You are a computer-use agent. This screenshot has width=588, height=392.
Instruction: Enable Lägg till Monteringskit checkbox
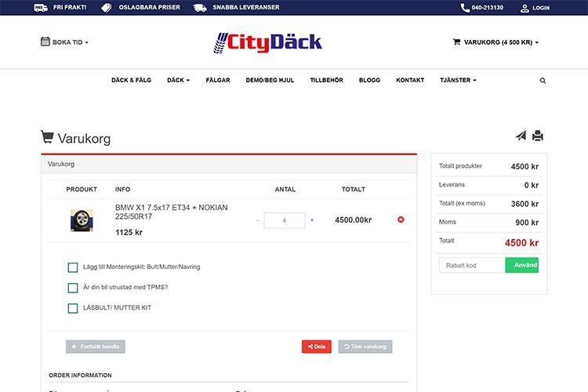click(x=73, y=267)
